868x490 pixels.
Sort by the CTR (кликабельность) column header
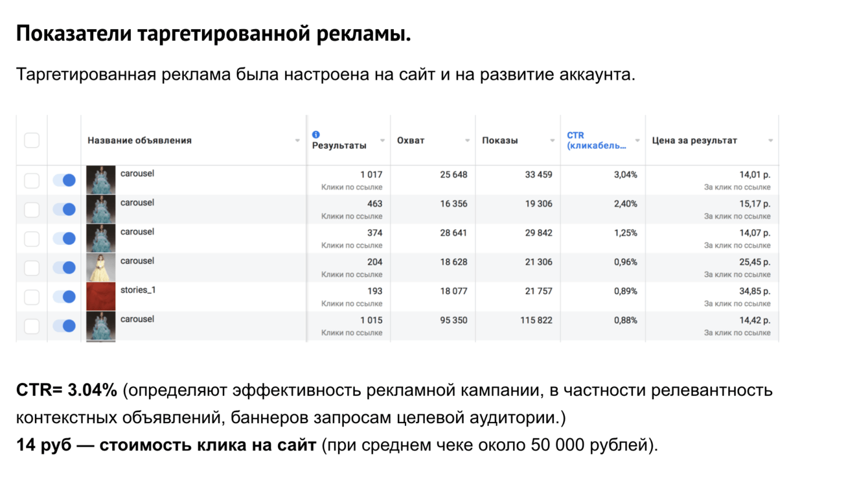[x=596, y=141]
